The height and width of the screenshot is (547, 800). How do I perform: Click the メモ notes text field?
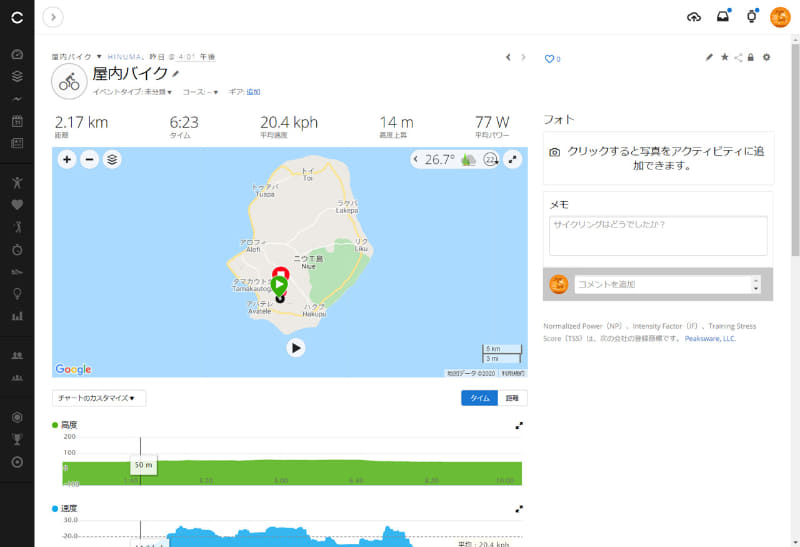[x=658, y=236]
